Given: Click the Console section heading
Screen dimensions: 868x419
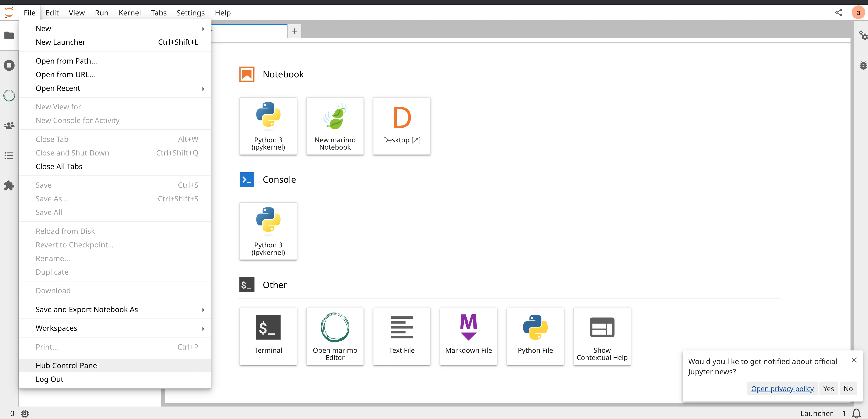Looking at the screenshot, I should 279,180.
